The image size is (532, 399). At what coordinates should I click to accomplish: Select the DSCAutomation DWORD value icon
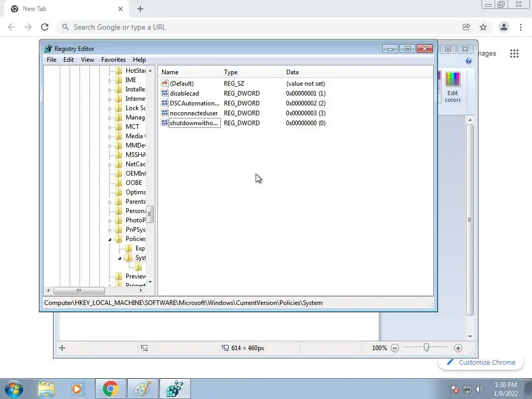coord(165,103)
